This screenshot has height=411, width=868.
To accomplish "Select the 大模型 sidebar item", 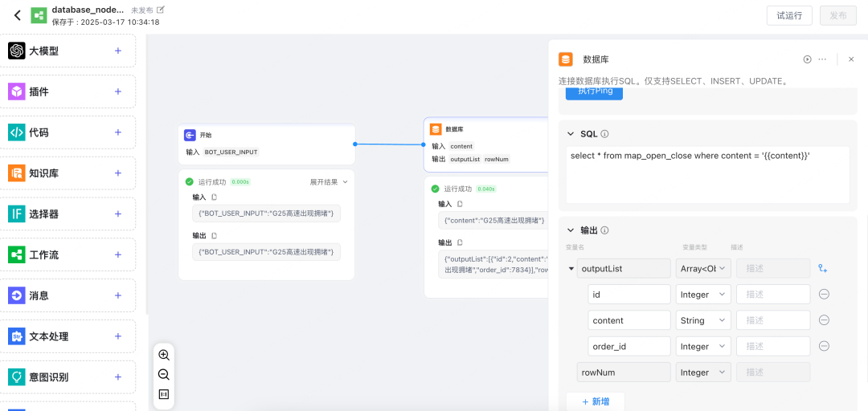I will click(68, 51).
